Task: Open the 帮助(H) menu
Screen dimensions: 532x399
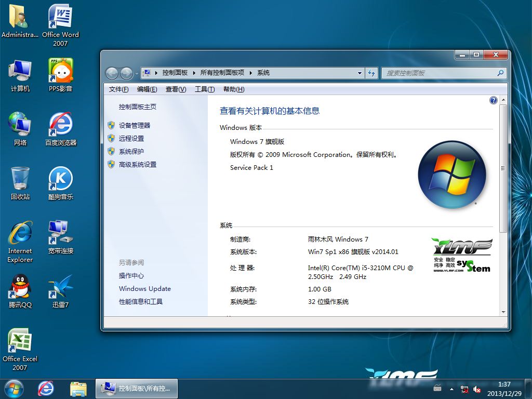Action: (234, 89)
